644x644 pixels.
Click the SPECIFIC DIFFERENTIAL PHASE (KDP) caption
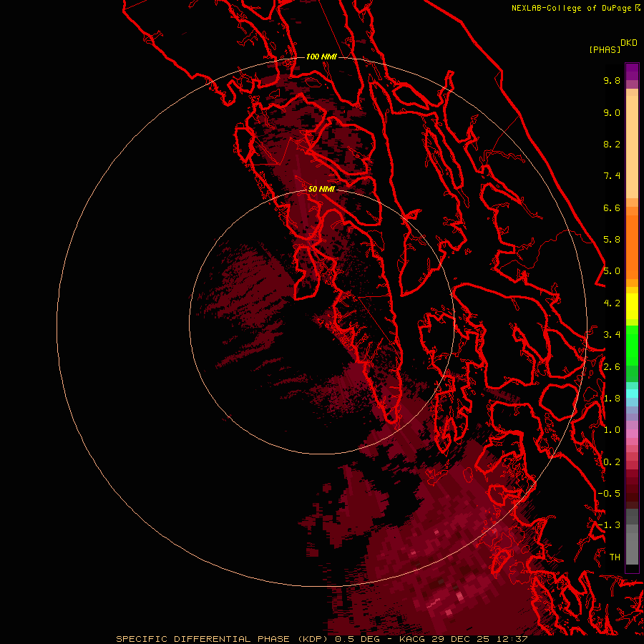click(x=223, y=639)
